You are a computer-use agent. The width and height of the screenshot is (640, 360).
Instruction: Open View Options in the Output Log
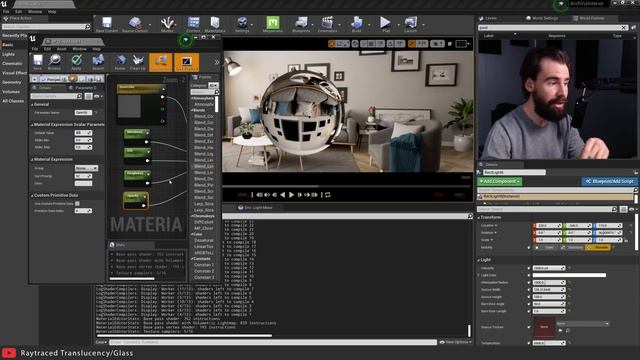[456, 342]
